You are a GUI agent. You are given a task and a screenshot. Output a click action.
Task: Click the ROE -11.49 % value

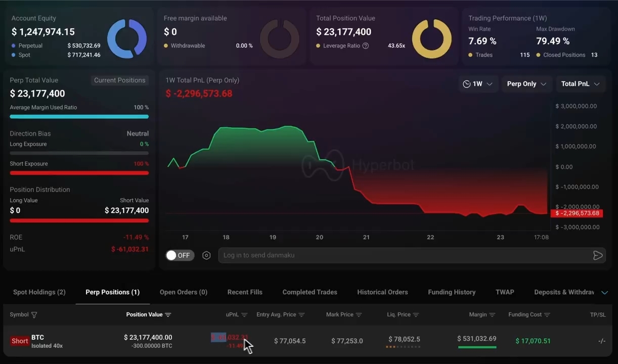tap(136, 237)
